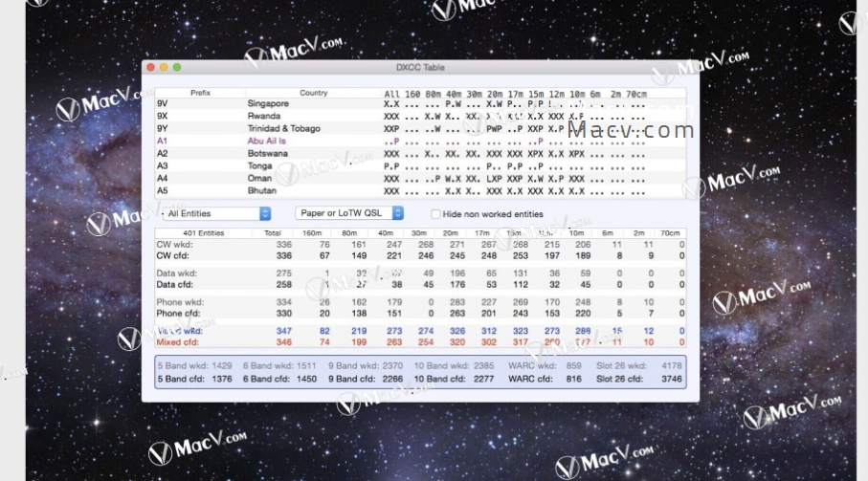Click the CW wkd: row label
The width and height of the screenshot is (868, 481).
(x=174, y=245)
